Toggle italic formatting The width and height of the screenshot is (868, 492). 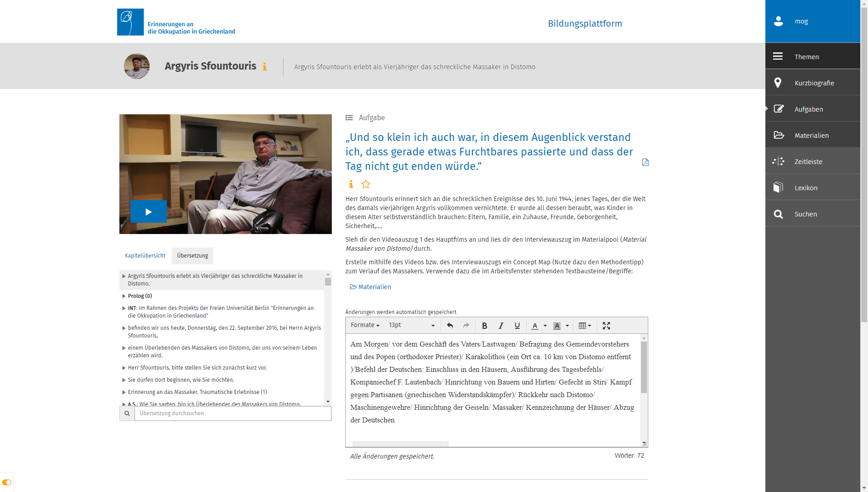pos(501,326)
